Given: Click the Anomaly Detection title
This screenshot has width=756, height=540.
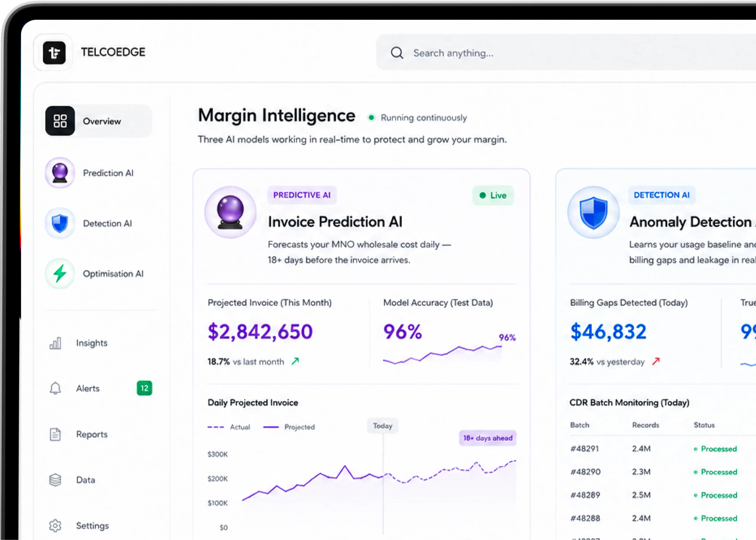Looking at the screenshot, I should click(693, 222).
